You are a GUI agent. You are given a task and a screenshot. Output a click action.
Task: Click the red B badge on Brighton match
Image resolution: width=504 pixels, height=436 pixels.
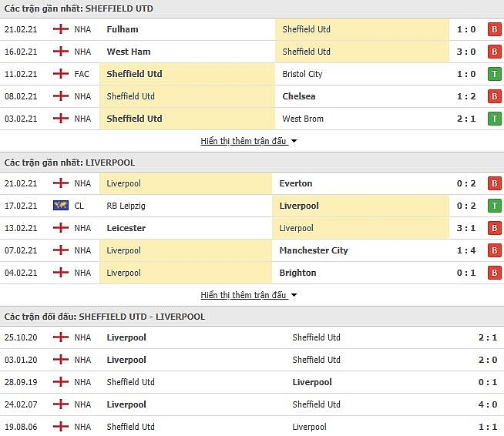(494, 273)
